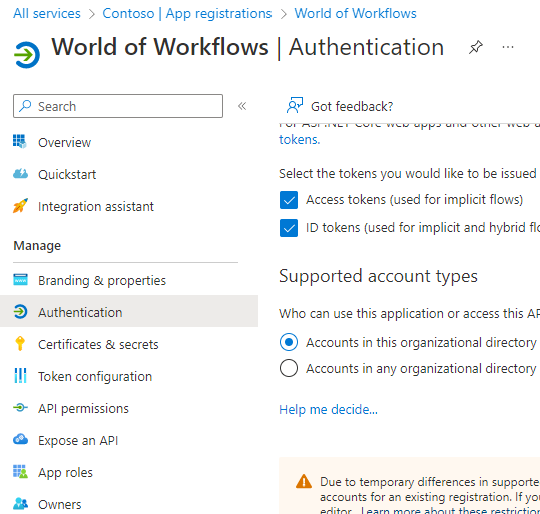Click the Quickstart cloud icon
The image size is (540, 514).
click(x=20, y=174)
